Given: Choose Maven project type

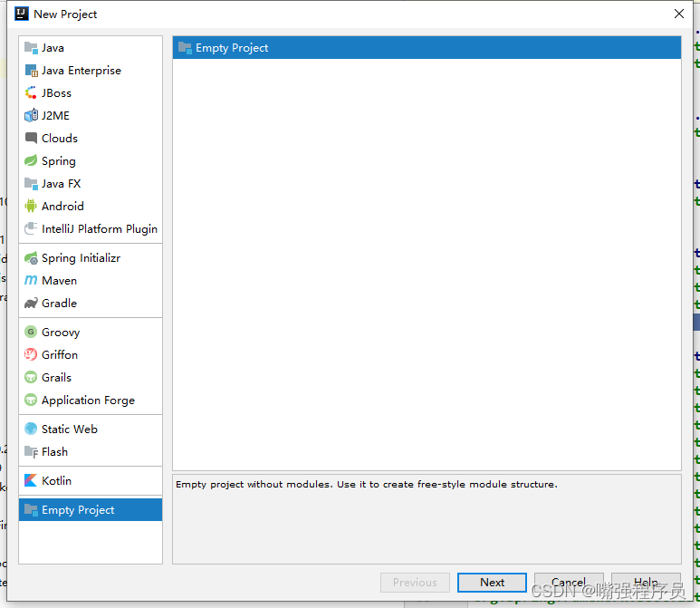Looking at the screenshot, I should tap(91, 281).
